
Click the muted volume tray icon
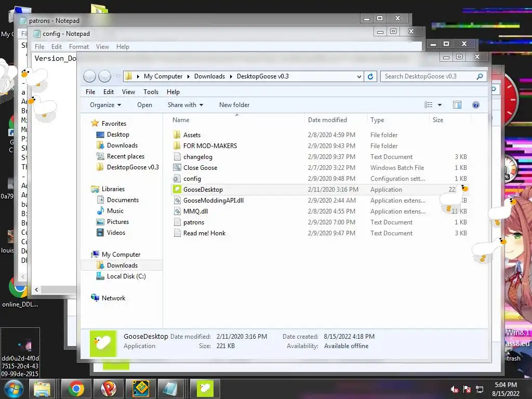coord(454,389)
